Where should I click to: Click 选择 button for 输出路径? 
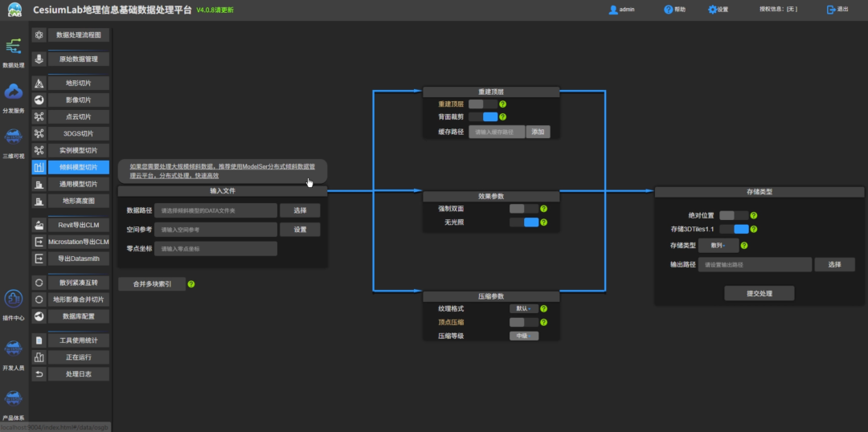coord(834,264)
